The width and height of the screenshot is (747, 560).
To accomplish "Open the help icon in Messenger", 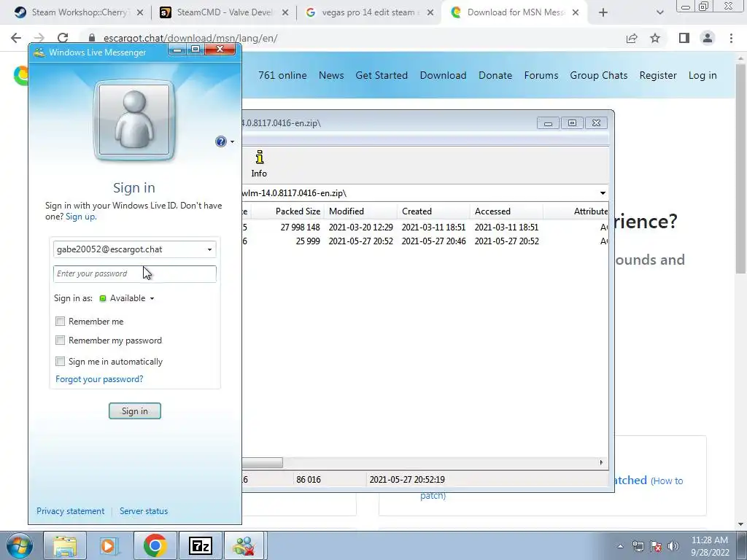I will pyautogui.click(x=220, y=141).
